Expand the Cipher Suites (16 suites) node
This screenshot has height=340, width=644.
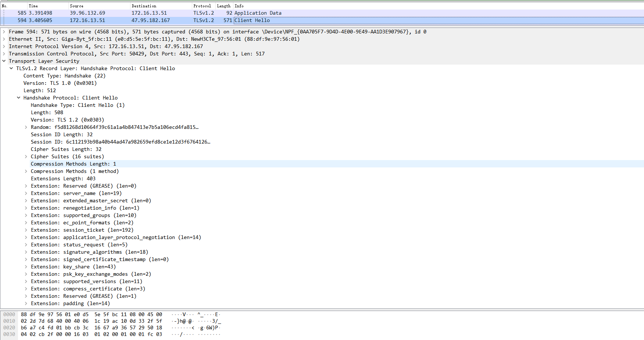[26, 157]
